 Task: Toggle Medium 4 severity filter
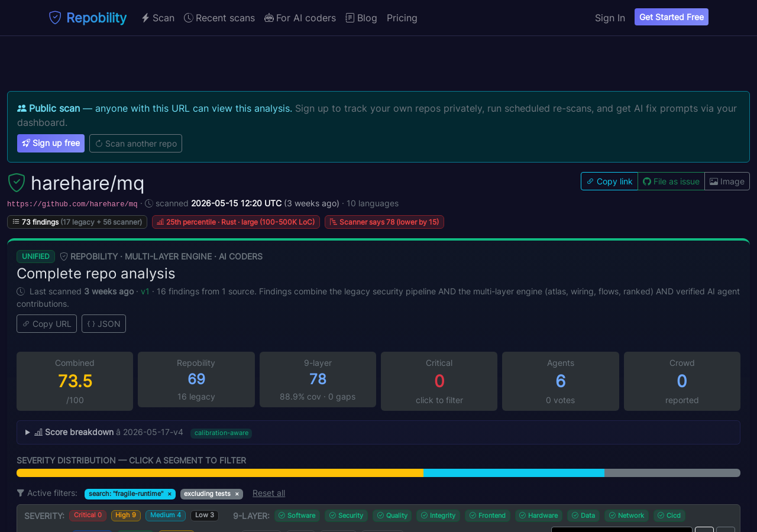coord(166,515)
